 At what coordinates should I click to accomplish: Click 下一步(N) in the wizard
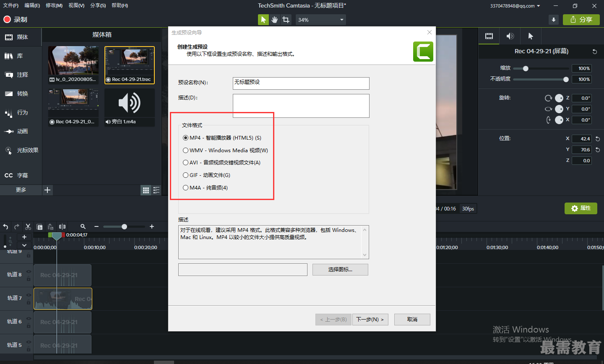click(x=370, y=320)
